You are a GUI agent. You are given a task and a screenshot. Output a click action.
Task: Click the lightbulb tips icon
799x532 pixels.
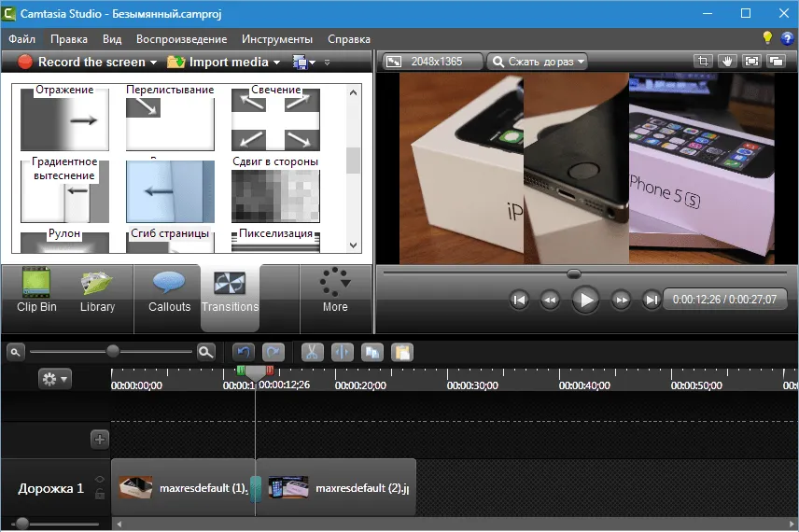767,37
